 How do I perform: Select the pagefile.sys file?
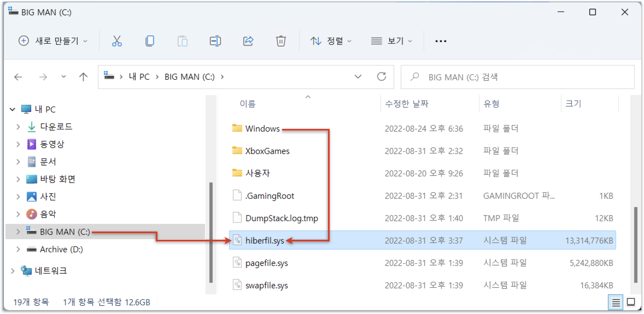[267, 263]
